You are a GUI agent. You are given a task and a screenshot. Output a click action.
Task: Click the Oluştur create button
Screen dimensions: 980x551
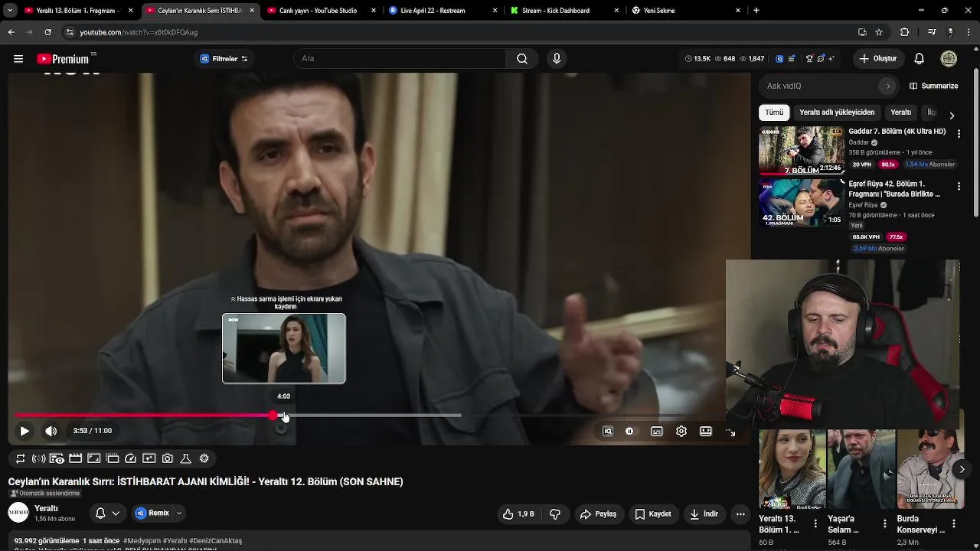point(877,59)
